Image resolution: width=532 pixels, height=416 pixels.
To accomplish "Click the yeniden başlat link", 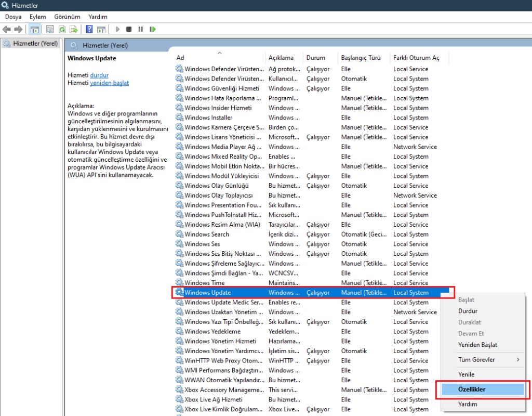I will pyautogui.click(x=109, y=83).
